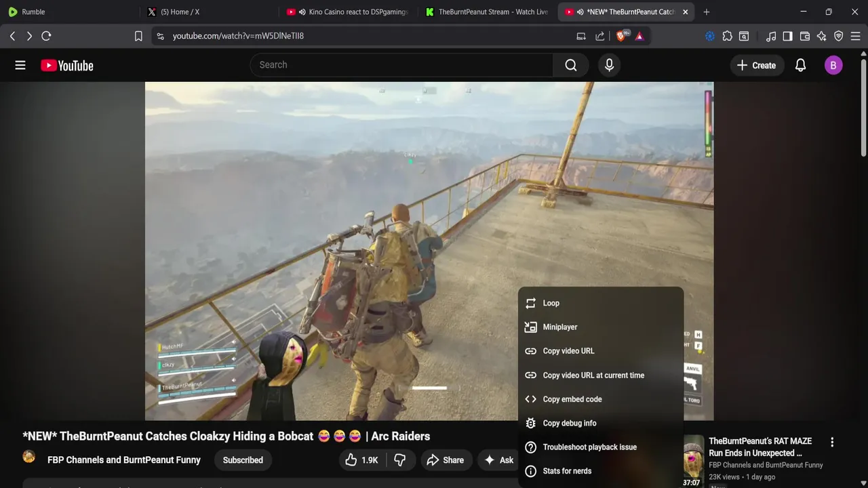Click the browser address bar URL
The height and width of the screenshot is (488, 868).
pos(238,36)
